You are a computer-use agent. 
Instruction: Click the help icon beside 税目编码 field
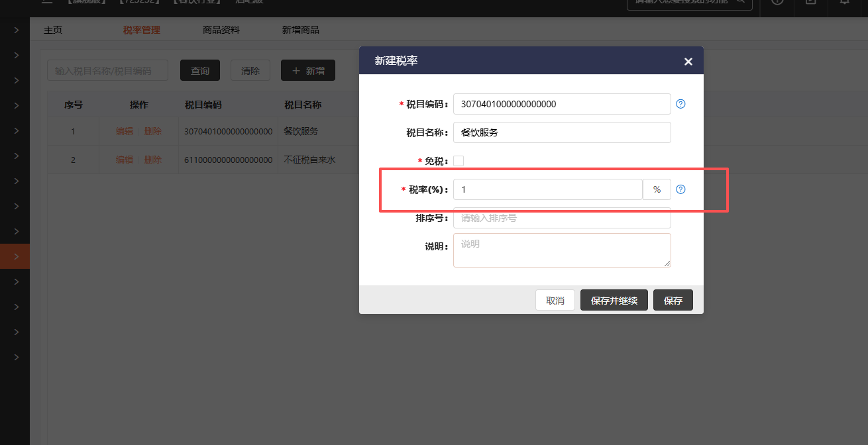tap(680, 104)
